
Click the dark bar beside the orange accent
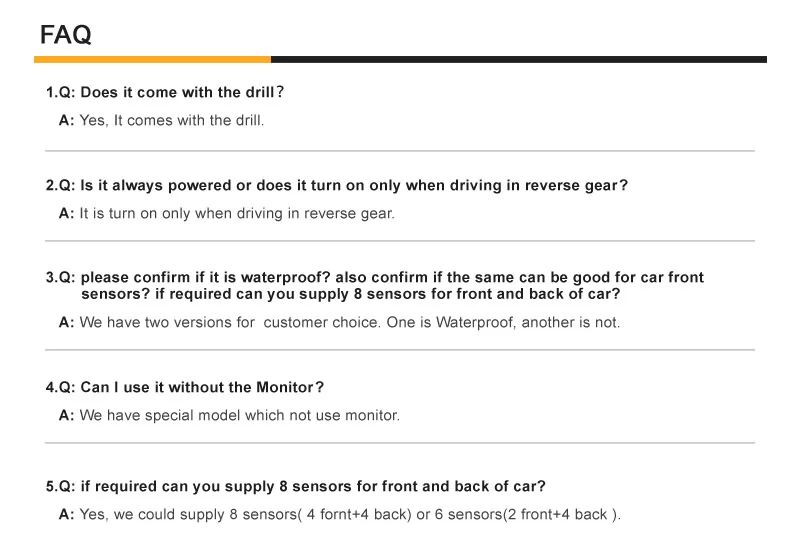[518, 60]
